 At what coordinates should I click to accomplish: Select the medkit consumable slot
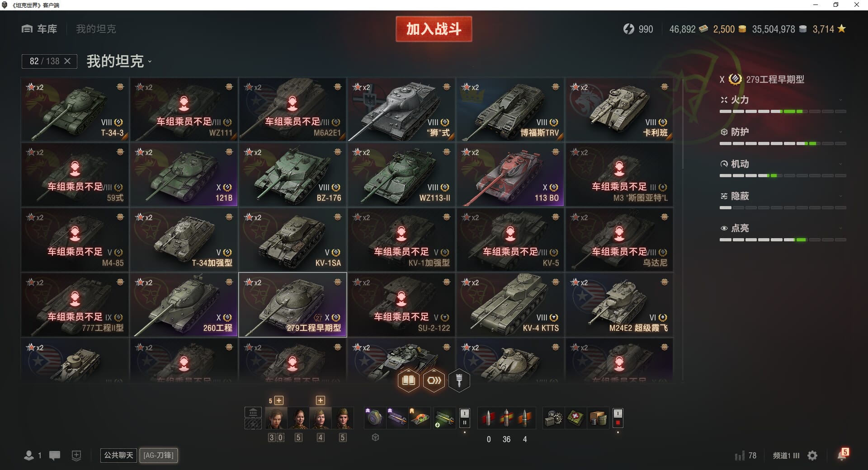click(x=576, y=418)
